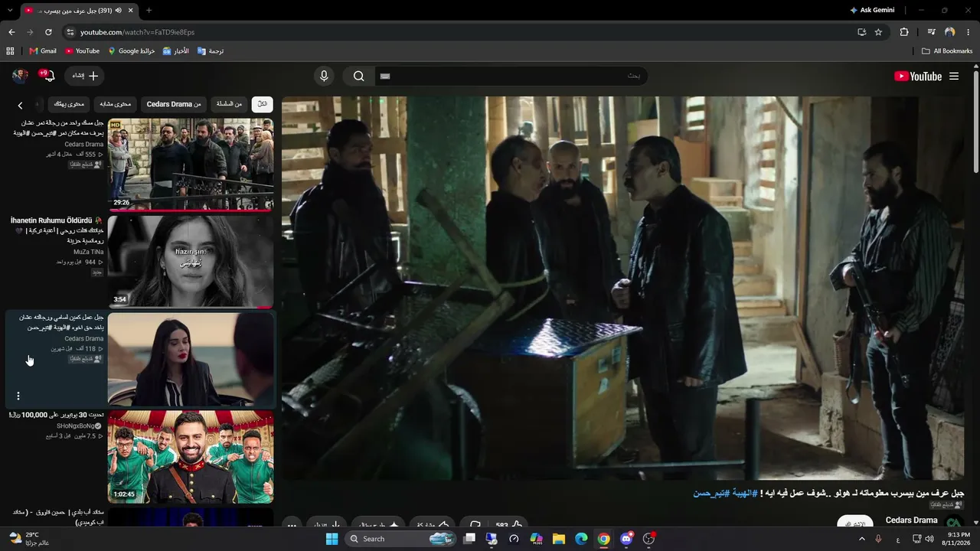Open the on-screen keyboard in search box
The height and width of the screenshot is (551, 980).
(x=385, y=76)
